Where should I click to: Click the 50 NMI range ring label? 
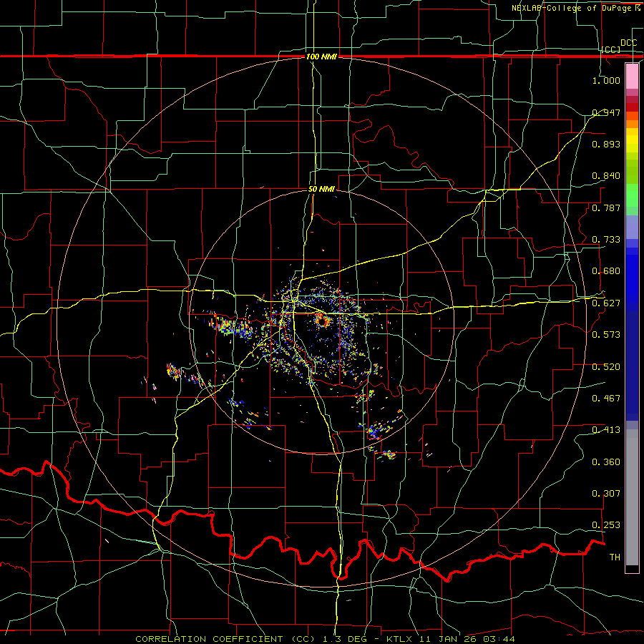321,189
